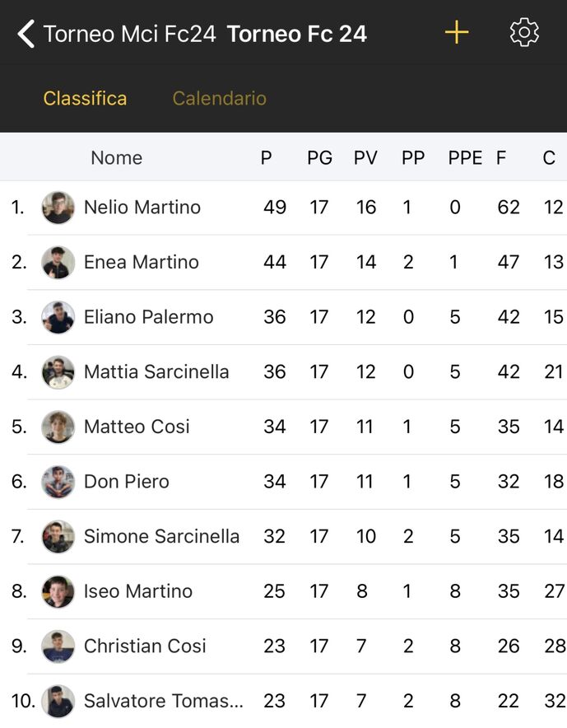Open the settings gear icon
Viewport: 567px width, 728px height.
pos(524,33)
